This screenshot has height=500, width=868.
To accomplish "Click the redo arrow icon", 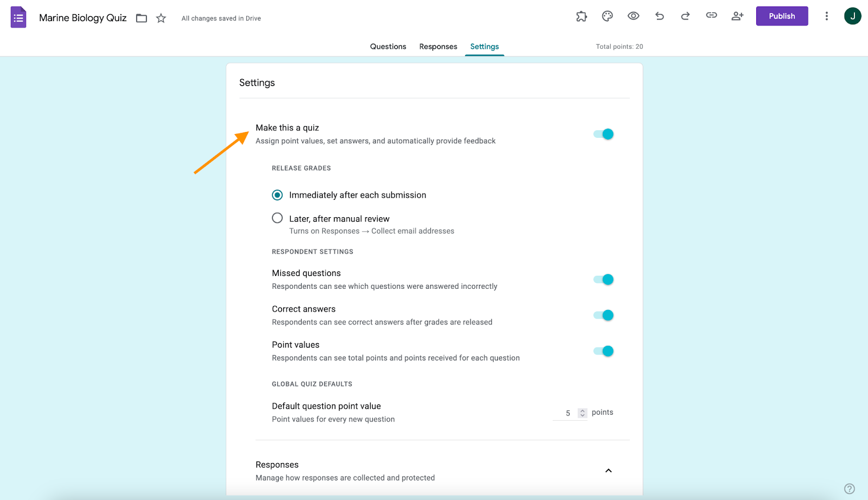I will point(685,16).
